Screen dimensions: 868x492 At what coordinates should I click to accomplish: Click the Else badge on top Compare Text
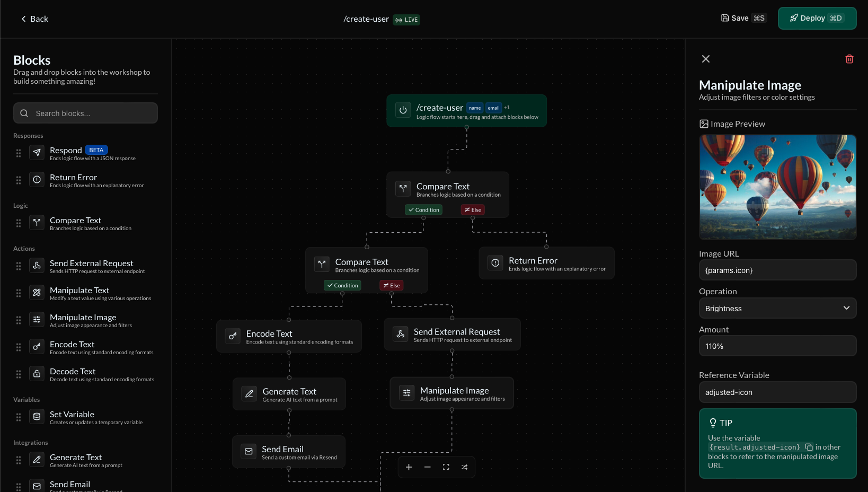click(473, 210)
